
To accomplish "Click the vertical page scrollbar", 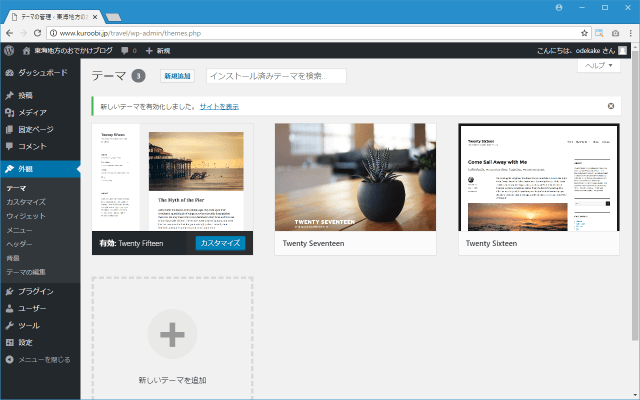I will click(x=635, y=196).
